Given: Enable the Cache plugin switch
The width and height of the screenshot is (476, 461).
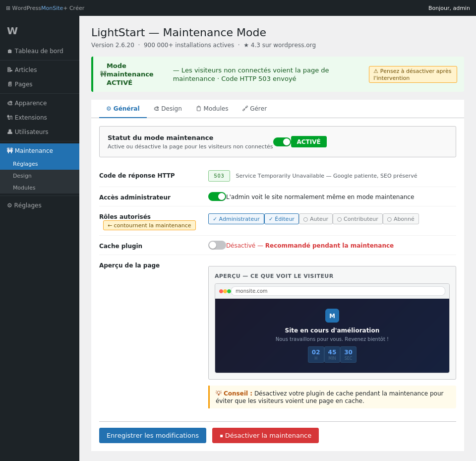Looking at the screenshot, I should point(217,245).
